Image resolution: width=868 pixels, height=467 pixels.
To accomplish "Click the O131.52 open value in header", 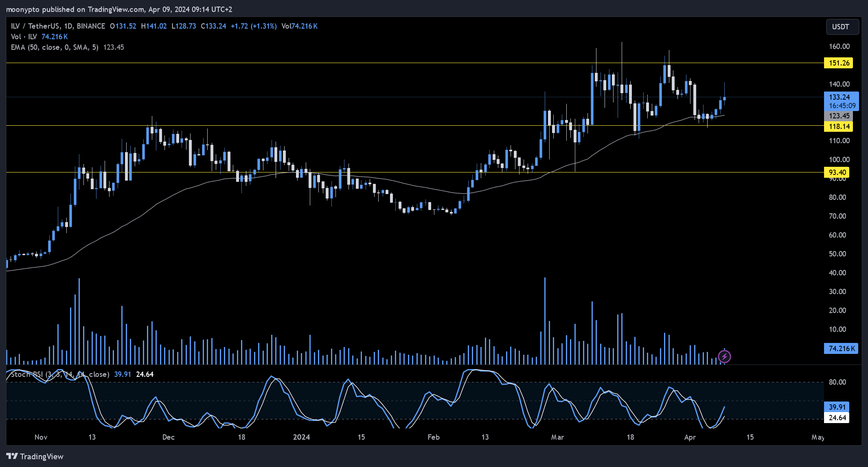I will coord(123,26).
